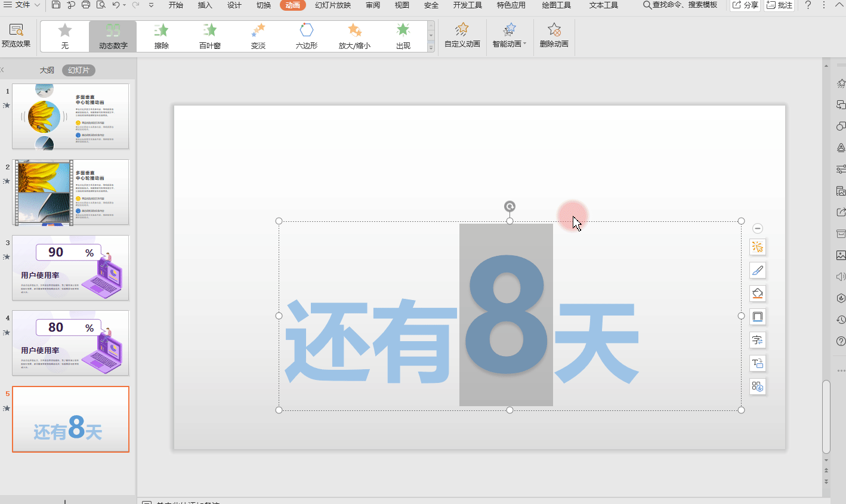Open the undo history dropdown arrow
The height and width of the screenshot is (504, 846).
(x=125, y=5)
